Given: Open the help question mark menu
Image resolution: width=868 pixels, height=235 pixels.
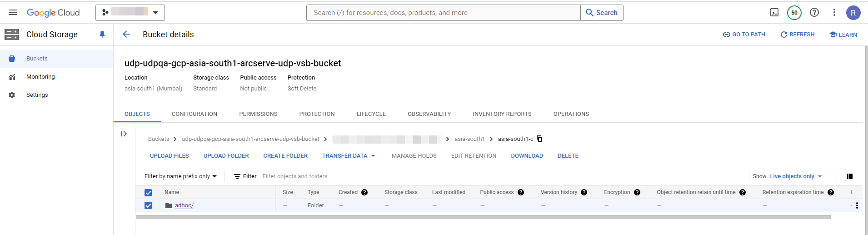Looking at the screenshot, I should 814,13.
